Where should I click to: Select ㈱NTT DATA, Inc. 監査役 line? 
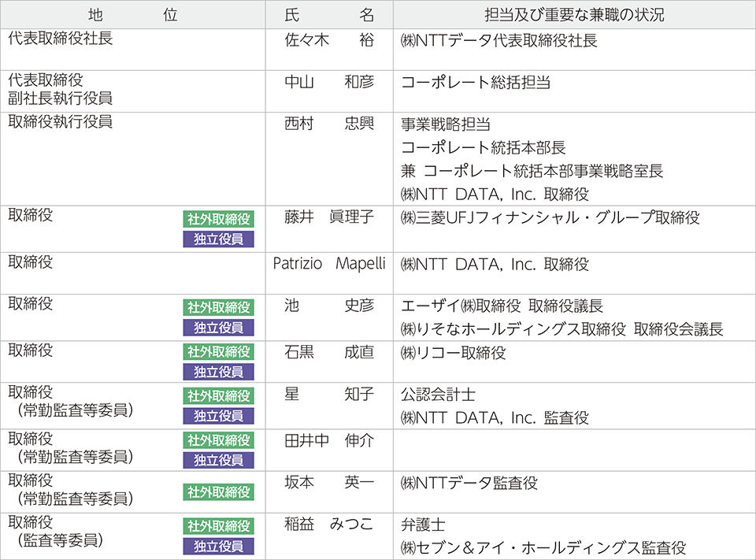pos(495,417)
